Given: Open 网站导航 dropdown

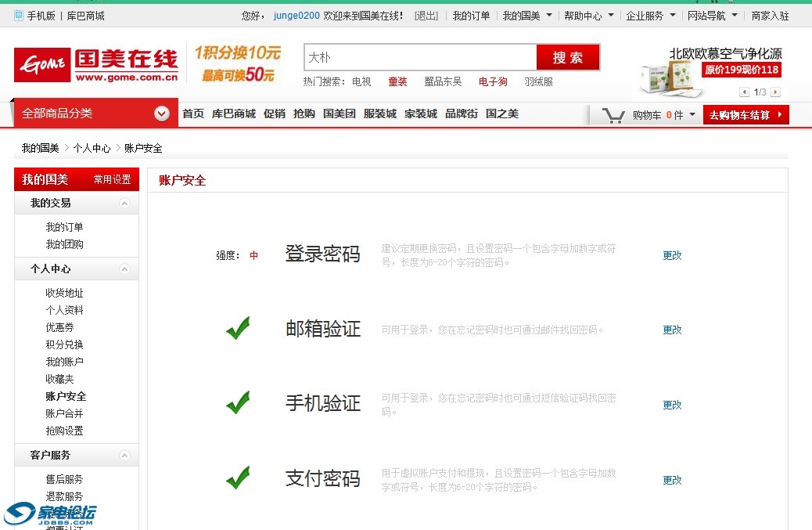Looking at the screenshot, I should click(x=712, y=16).
